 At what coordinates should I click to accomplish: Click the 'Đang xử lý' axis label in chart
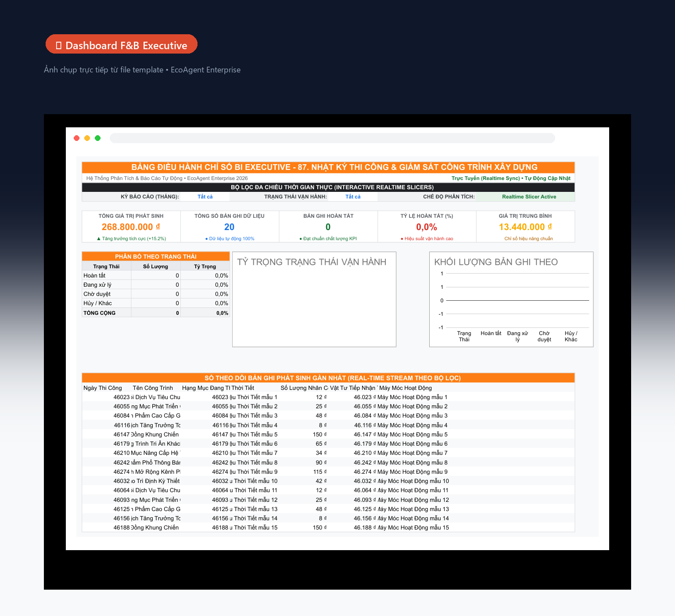click(x=517, y=336)
